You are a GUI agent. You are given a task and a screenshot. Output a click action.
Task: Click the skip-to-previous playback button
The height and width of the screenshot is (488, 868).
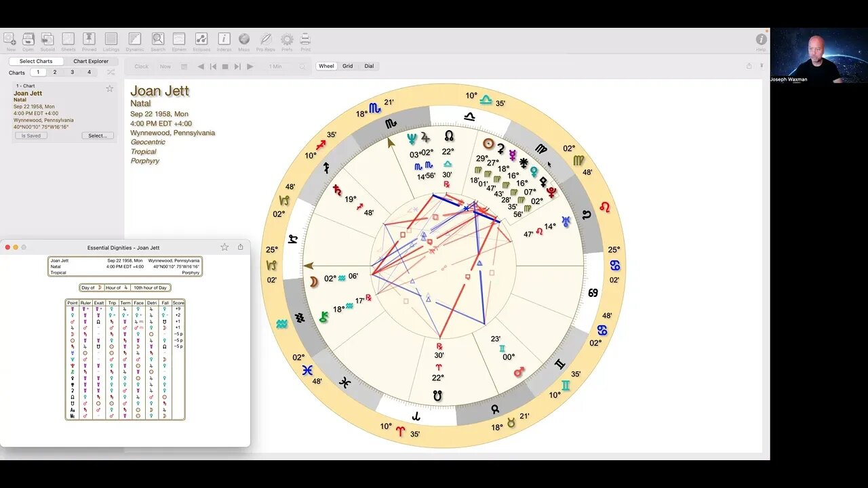(213, 66)
